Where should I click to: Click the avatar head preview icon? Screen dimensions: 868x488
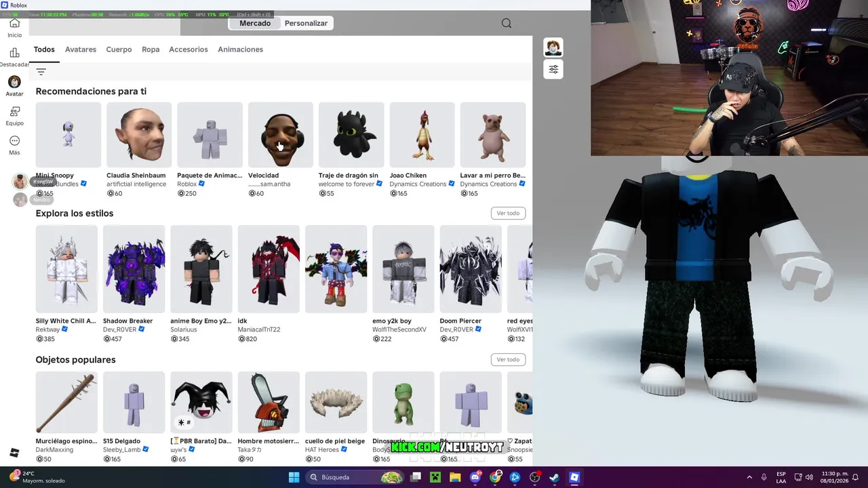point(553,47)
